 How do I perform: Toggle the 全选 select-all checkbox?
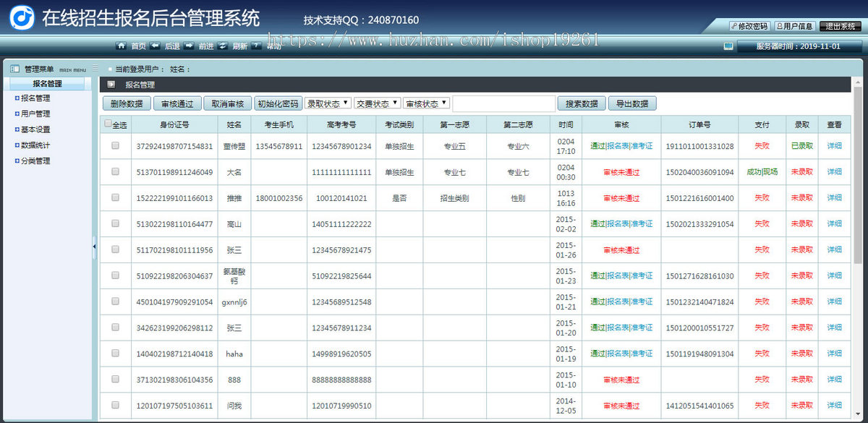[x=109, y=124]
